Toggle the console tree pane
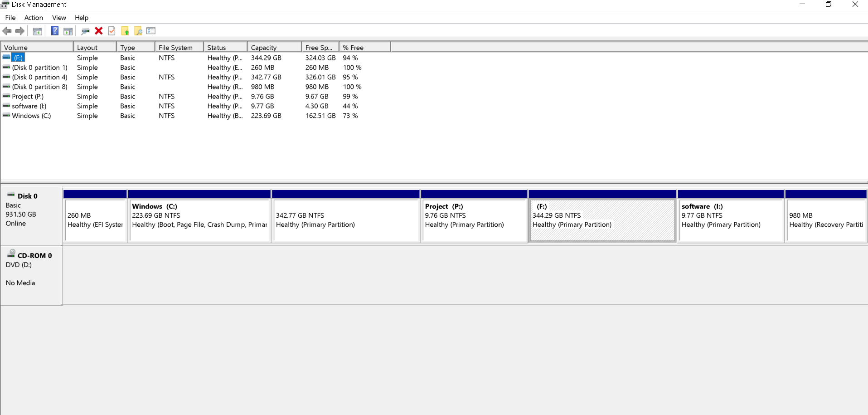Viewport: 868px width, 415px height. 37,31
